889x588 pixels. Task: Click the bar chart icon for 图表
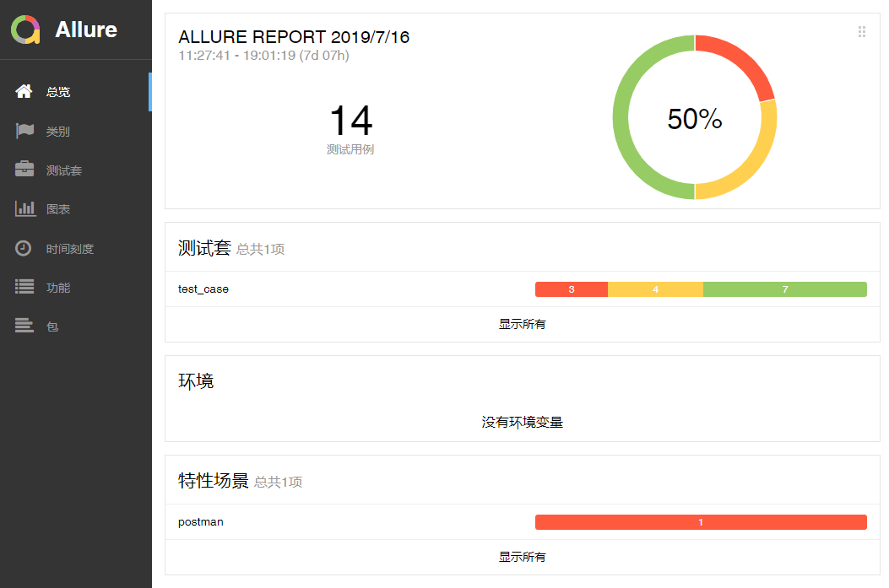25,208
